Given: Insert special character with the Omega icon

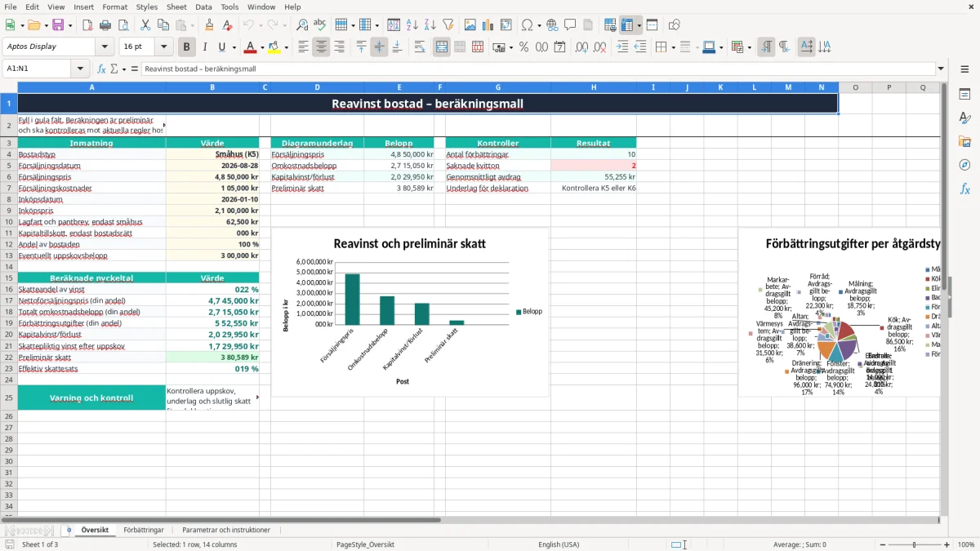Looking at the screenshot, I should [x=527, y=25].
